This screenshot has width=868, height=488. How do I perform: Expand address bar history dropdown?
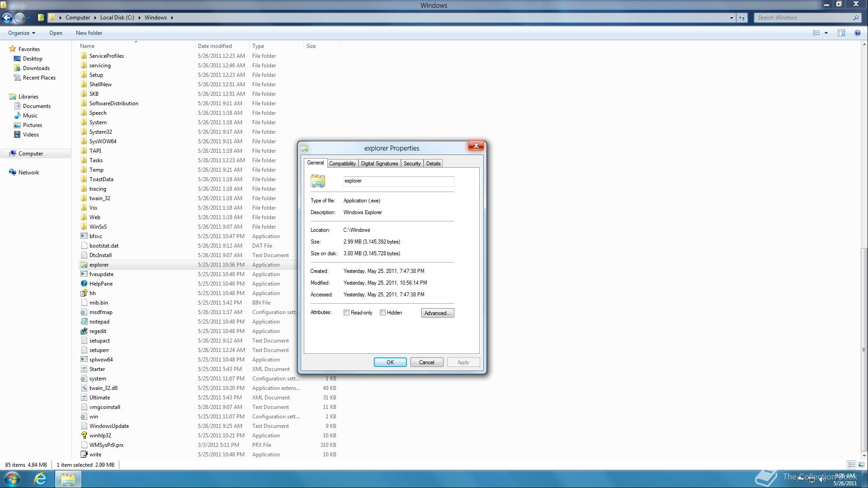click(x=731, y=18)
